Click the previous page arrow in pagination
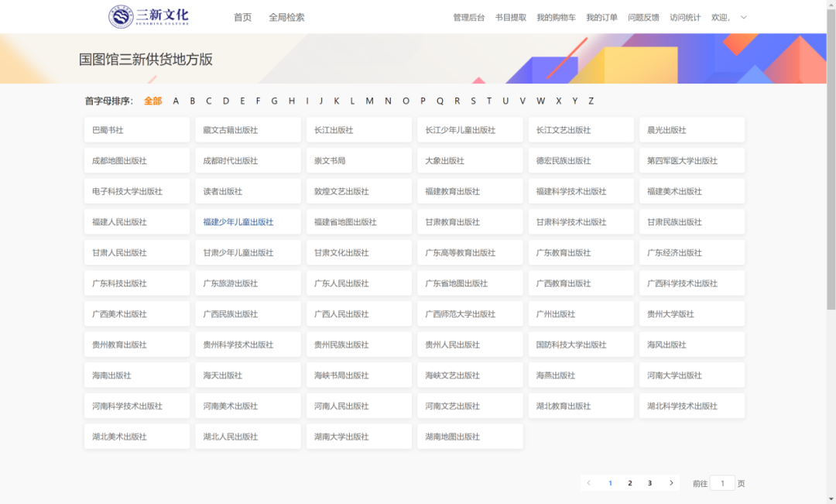Screen dimensions: 836x504 (589, 482)
